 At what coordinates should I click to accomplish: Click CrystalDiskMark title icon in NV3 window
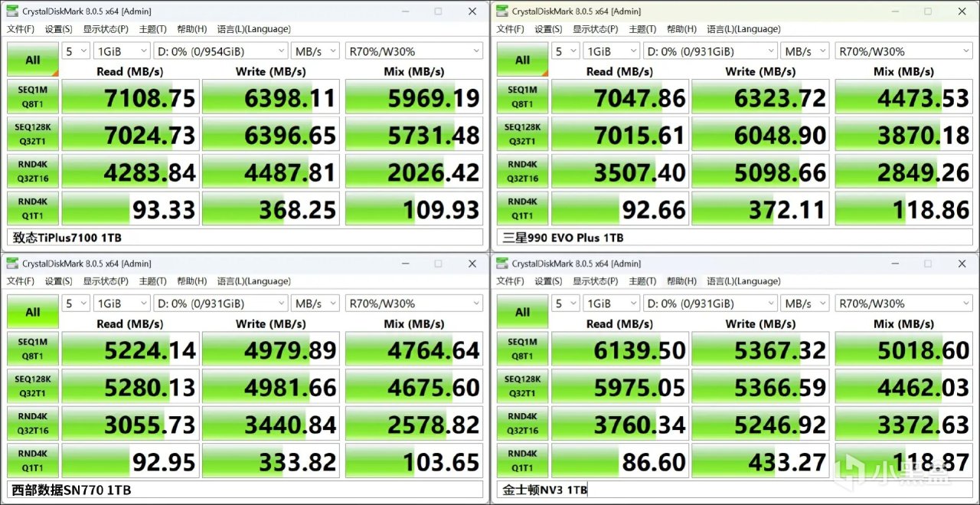[x=502, y=263]
